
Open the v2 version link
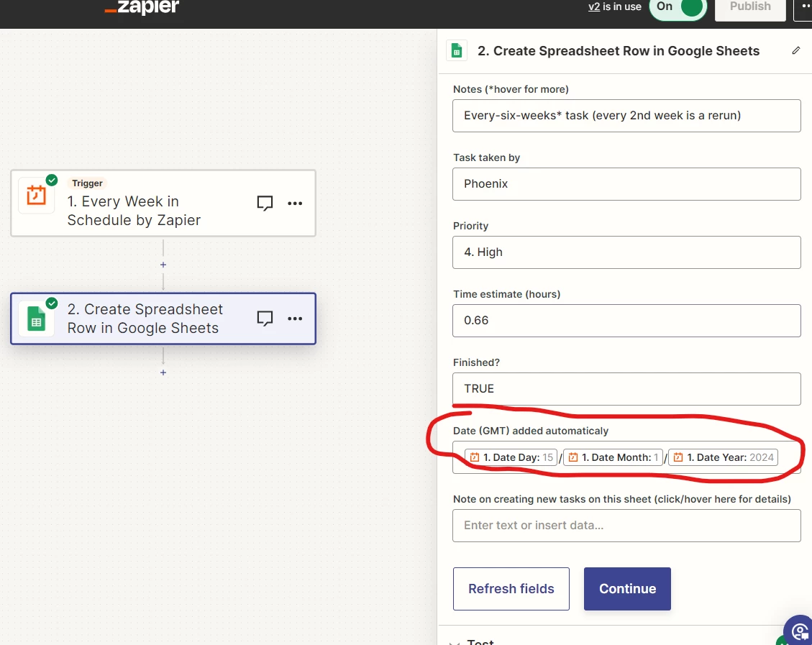coord(594,6)
